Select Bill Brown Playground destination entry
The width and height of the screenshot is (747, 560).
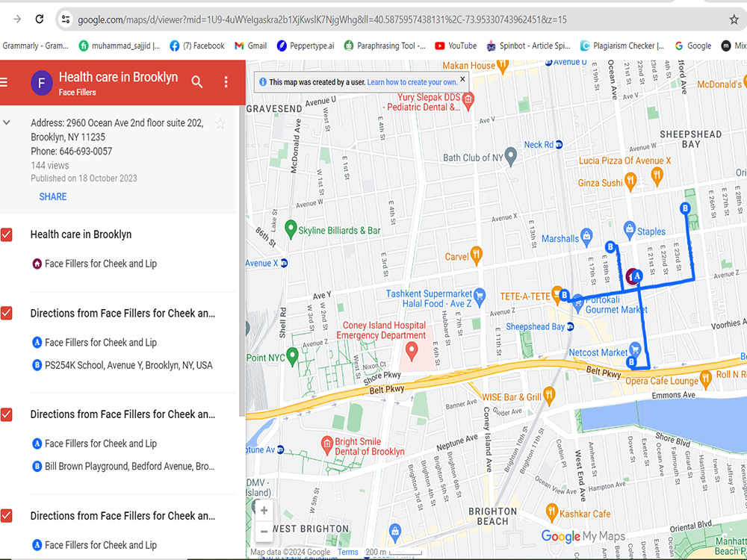tap(123, 466)
